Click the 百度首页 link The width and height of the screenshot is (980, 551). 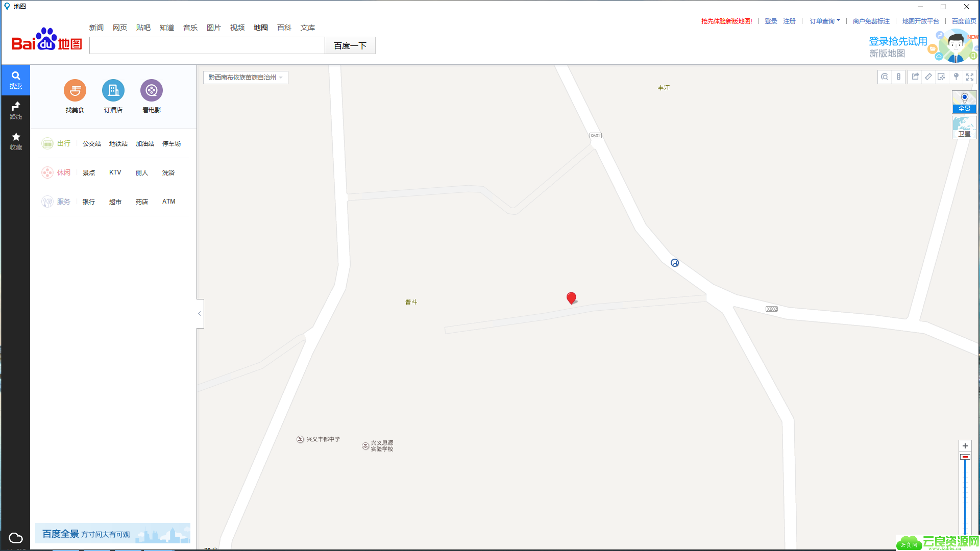[964, 21]
